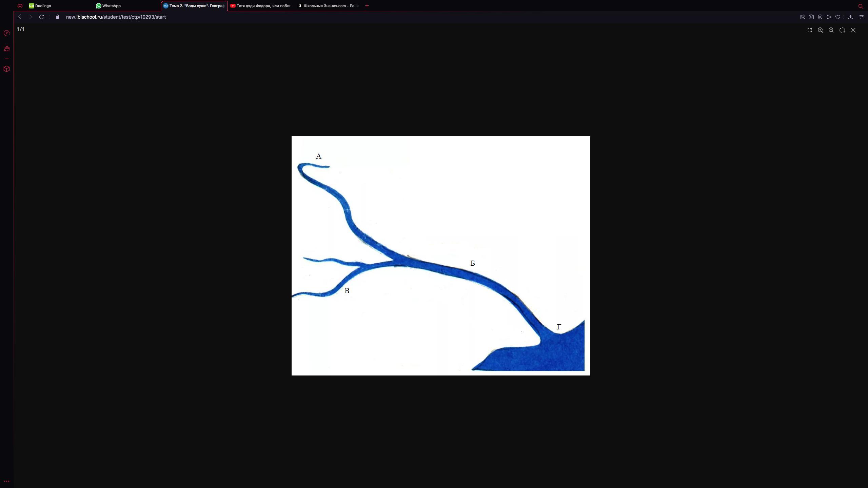The height and width of the screenshot is (488, 868).
Task: Click the zoom in icon
Action: [821, 30]
